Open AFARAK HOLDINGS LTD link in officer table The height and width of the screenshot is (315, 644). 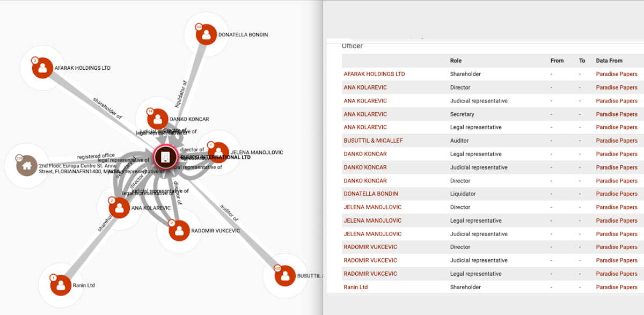[374, 74]
